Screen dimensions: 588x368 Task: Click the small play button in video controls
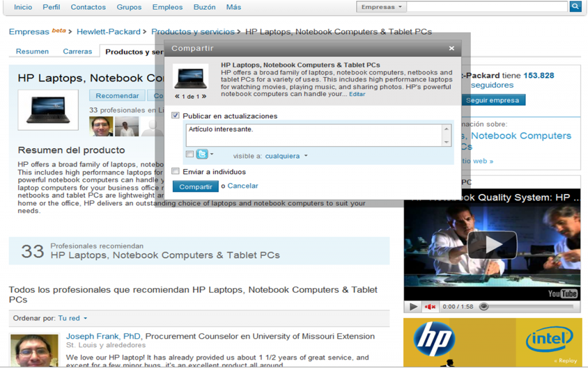coord(413,307)
